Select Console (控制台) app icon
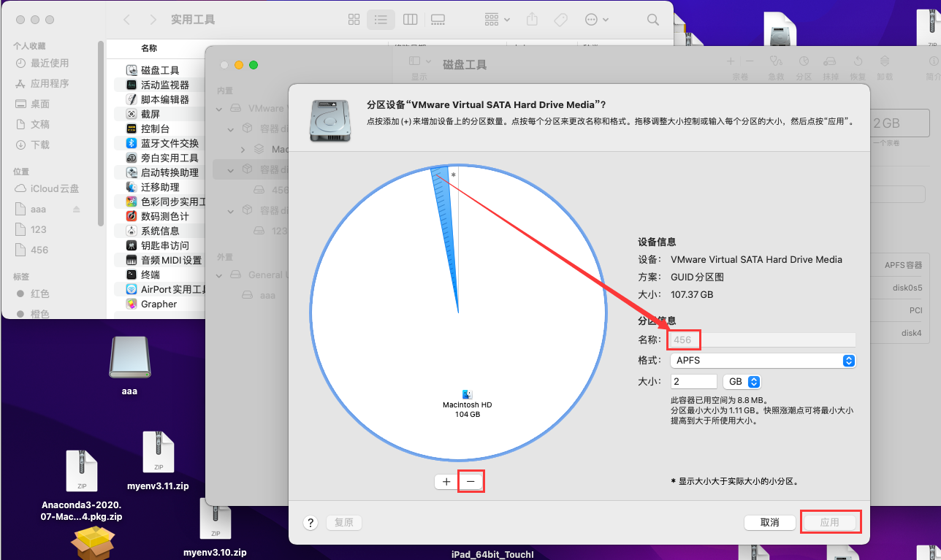The width and height of the screenshot is (941, 560). [132, 129]
